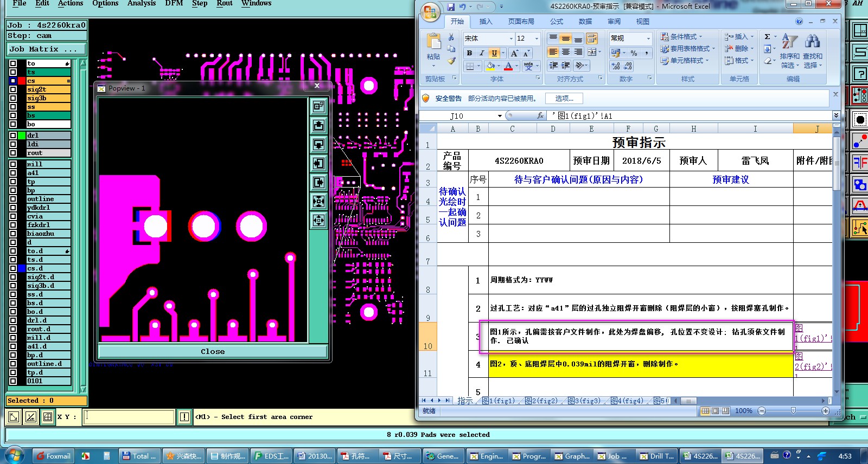Click the Cut scissors icon in Excel

[x=451, y=37]
